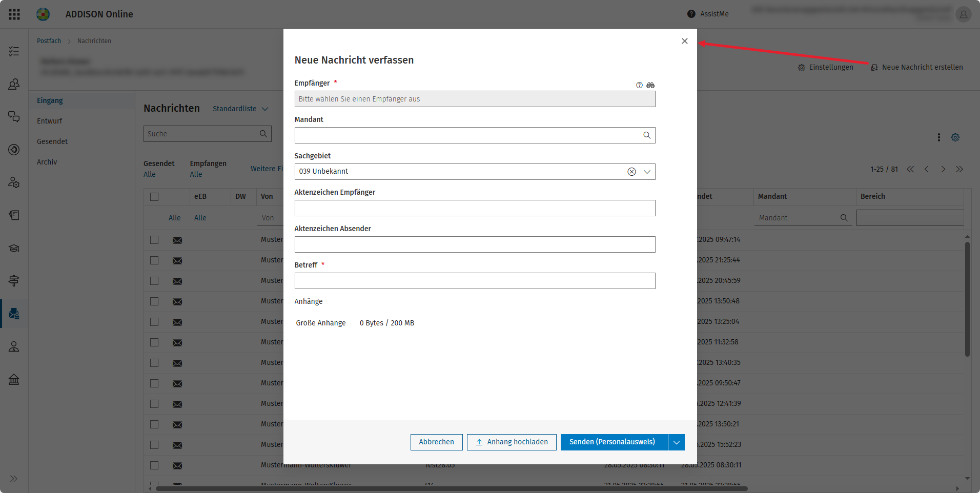This screenshot has height=493, width=980.
Task: Click Anhang hochladen button
Action: (512, 442)
